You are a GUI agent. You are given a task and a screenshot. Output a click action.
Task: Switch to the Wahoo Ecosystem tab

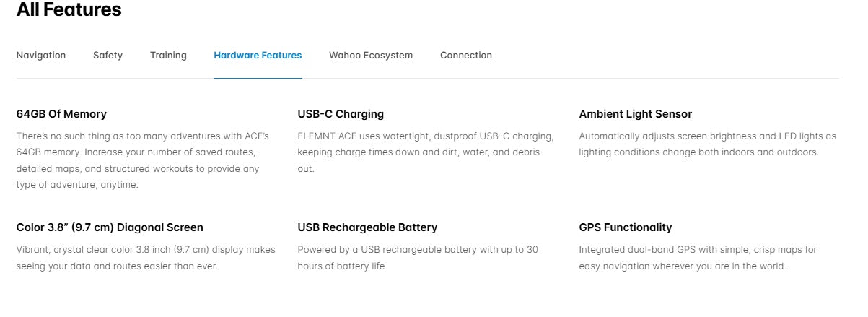coord(371,56)
